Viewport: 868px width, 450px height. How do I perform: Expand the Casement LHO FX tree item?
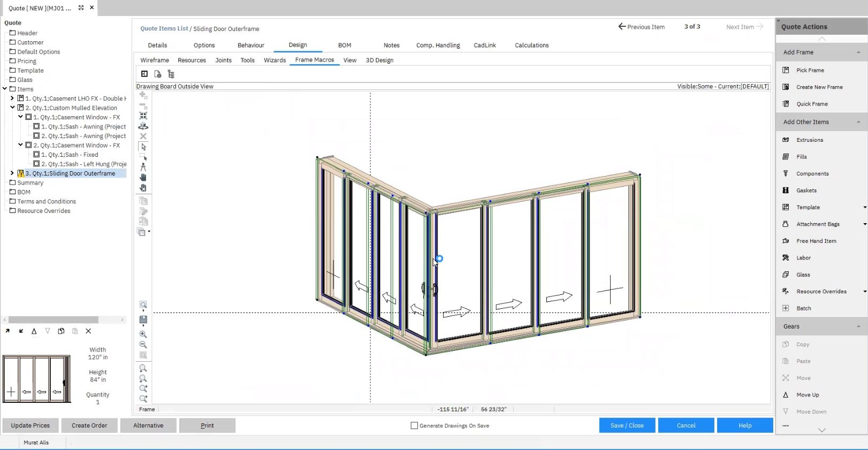tap(12, 98)
